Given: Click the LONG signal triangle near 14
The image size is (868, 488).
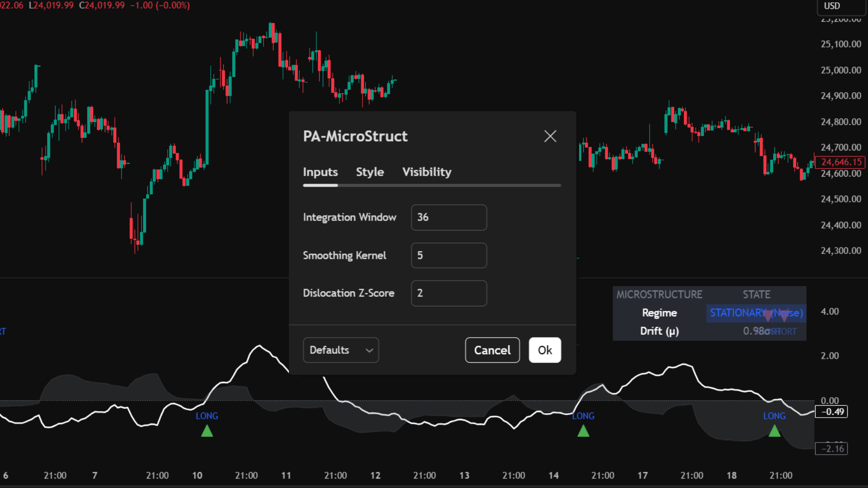Looking at the screenshot, I should coord(583,431).
